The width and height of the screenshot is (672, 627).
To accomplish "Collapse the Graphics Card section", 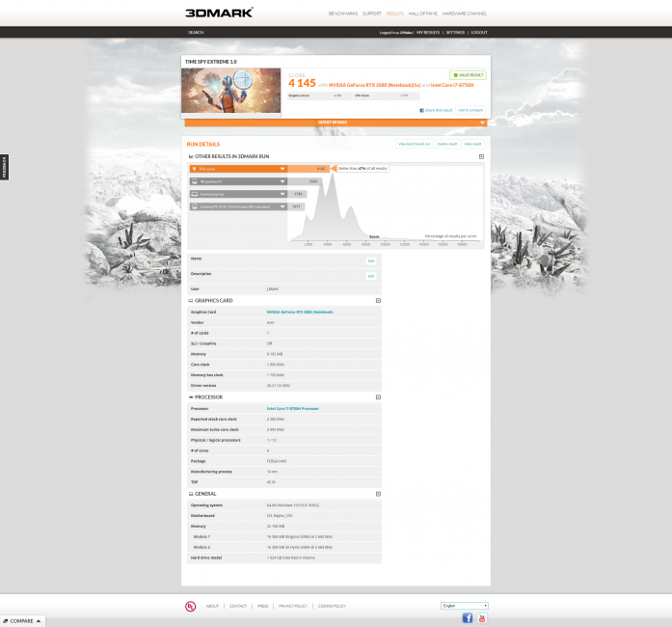I will coord(378,301).
